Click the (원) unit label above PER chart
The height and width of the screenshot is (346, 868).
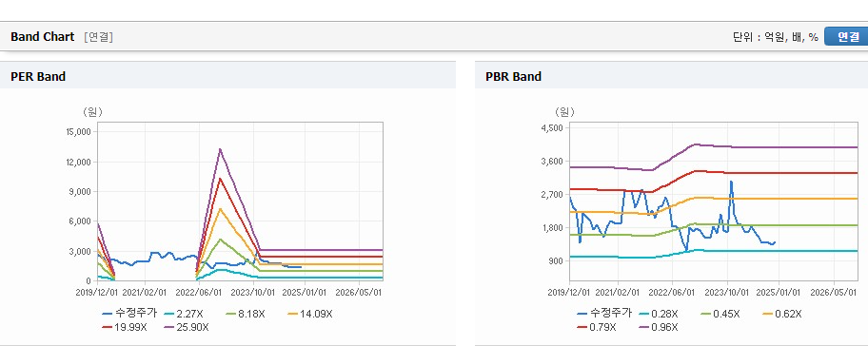tap(92, 112)
